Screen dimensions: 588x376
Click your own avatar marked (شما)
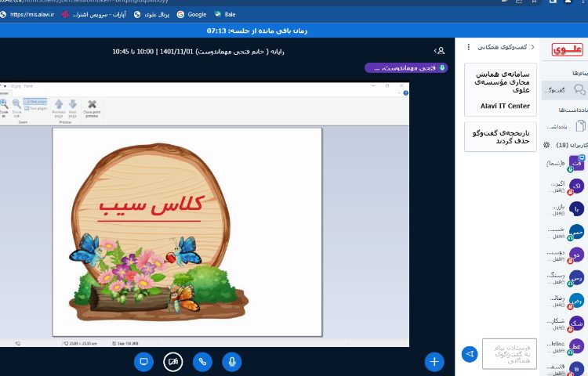[576, 163]
